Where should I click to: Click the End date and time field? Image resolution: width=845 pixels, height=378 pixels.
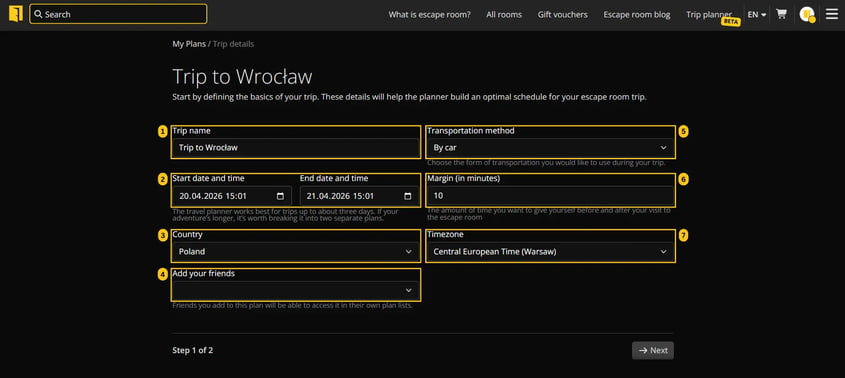359,196
